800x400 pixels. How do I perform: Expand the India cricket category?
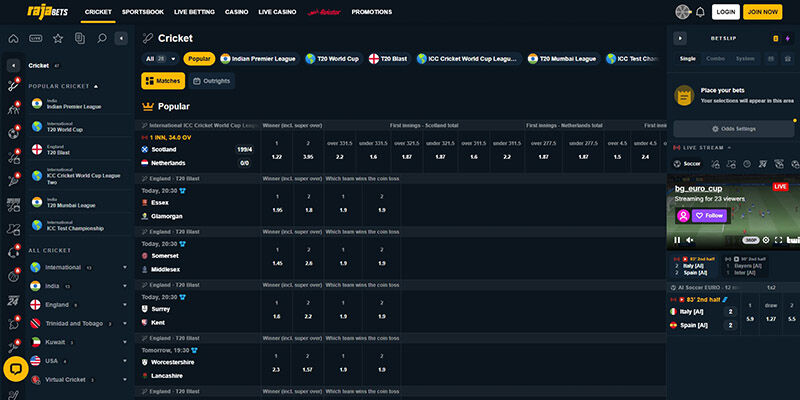coord(125,286)
